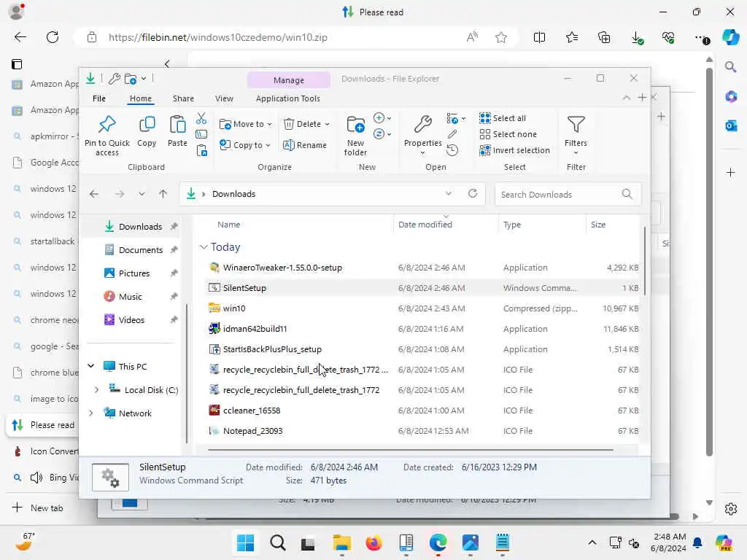Click the Select all option
Viewport: 747px width, 560px height.
point(503,118)
